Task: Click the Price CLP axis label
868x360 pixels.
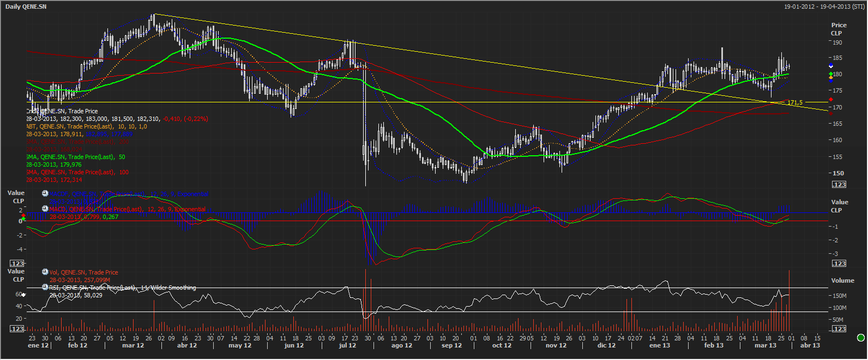Action: click(x=839, y=29)
